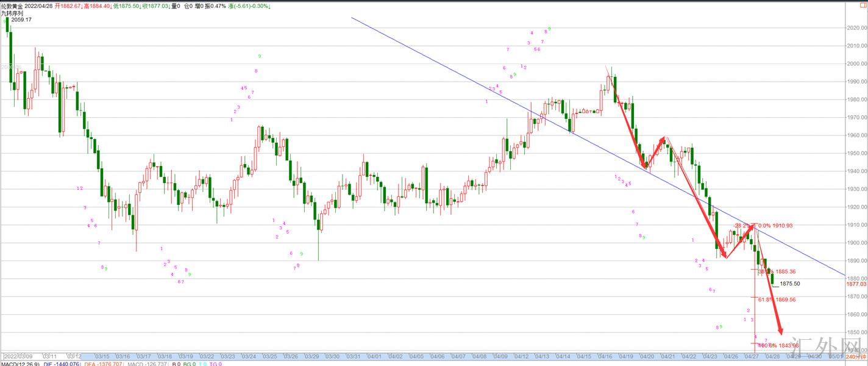
Task: Click the 伦敦黄金 symbol name
Action: point(13,5)
